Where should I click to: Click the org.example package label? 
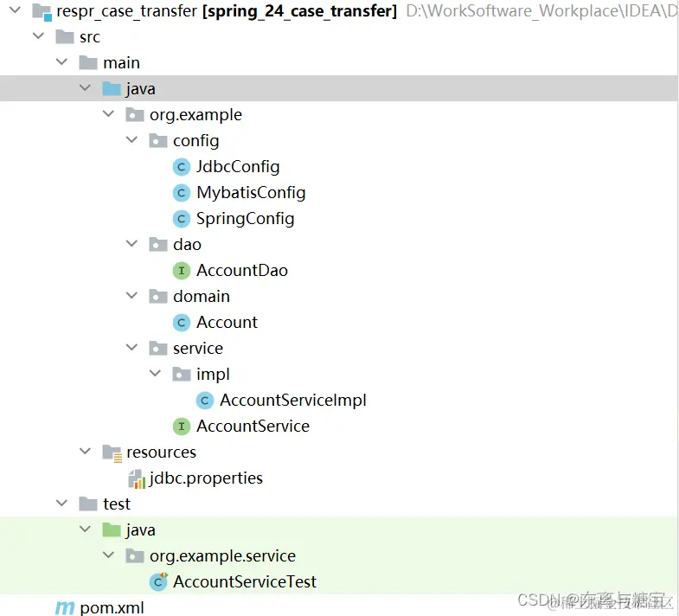coord(195,115)
